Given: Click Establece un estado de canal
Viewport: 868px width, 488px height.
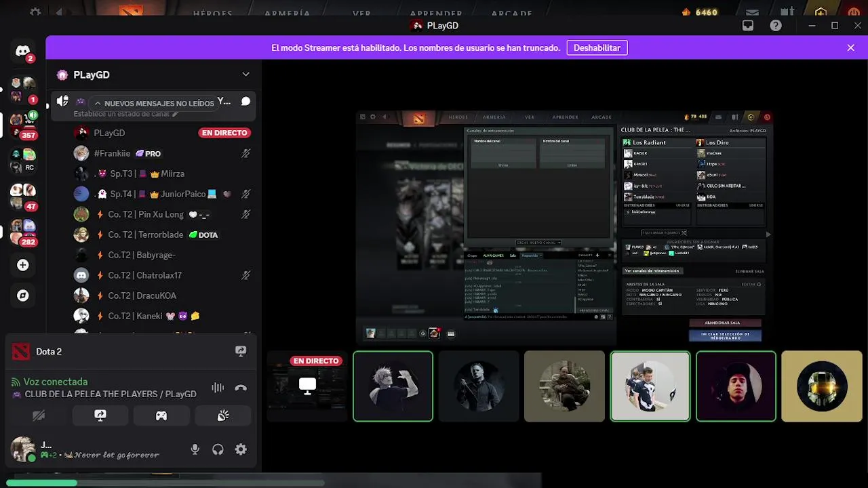Looking at the screenshot, I should pyautogui.click(x=121, y=114).
